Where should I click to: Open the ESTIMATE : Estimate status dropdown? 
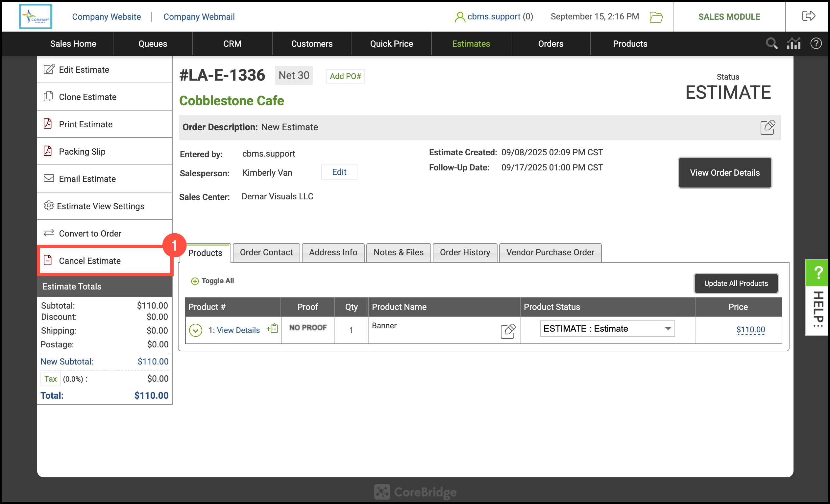tap(607, 328)
